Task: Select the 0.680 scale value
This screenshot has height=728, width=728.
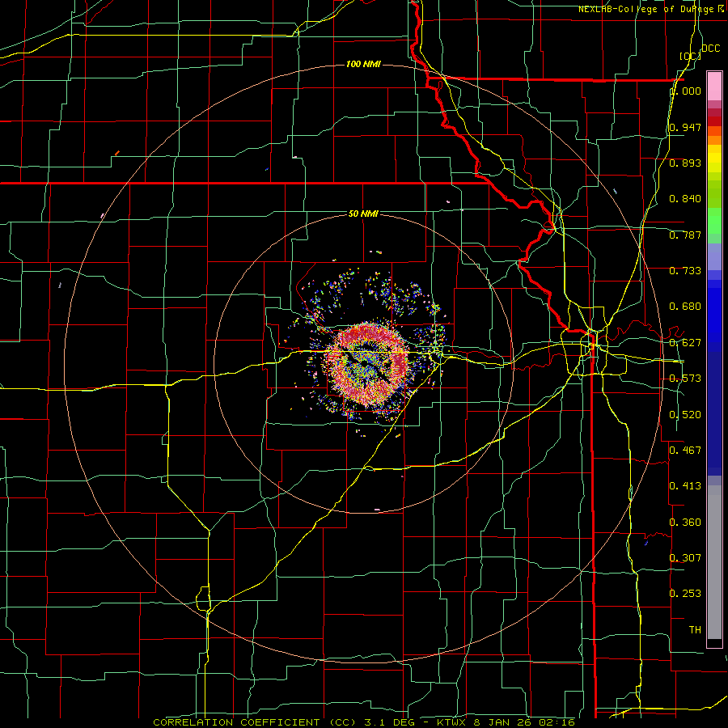Action: click(x=685, y=307)
